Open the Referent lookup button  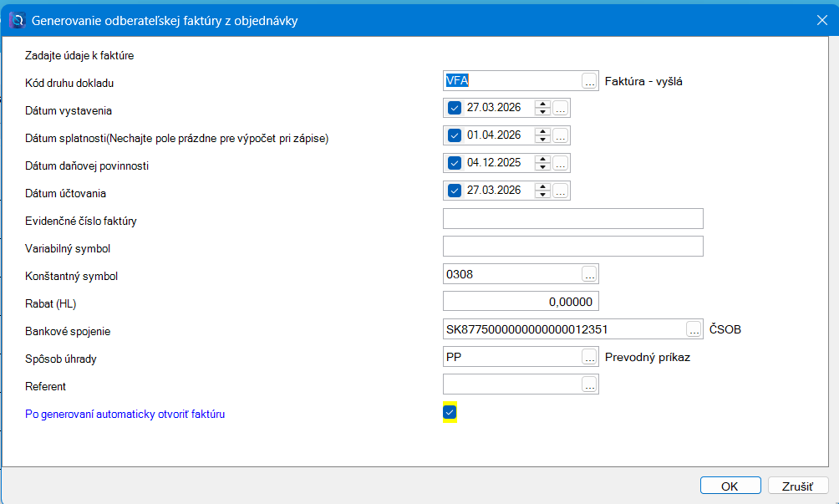click(589, 384)
